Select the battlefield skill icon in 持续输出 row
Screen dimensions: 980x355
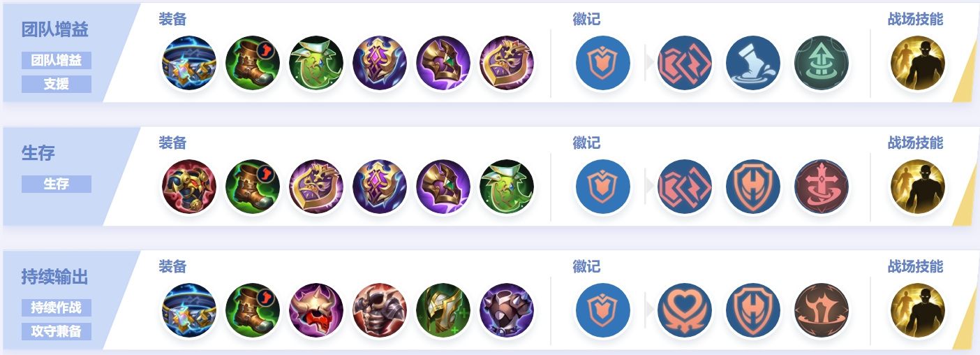(x=917, y=311)
